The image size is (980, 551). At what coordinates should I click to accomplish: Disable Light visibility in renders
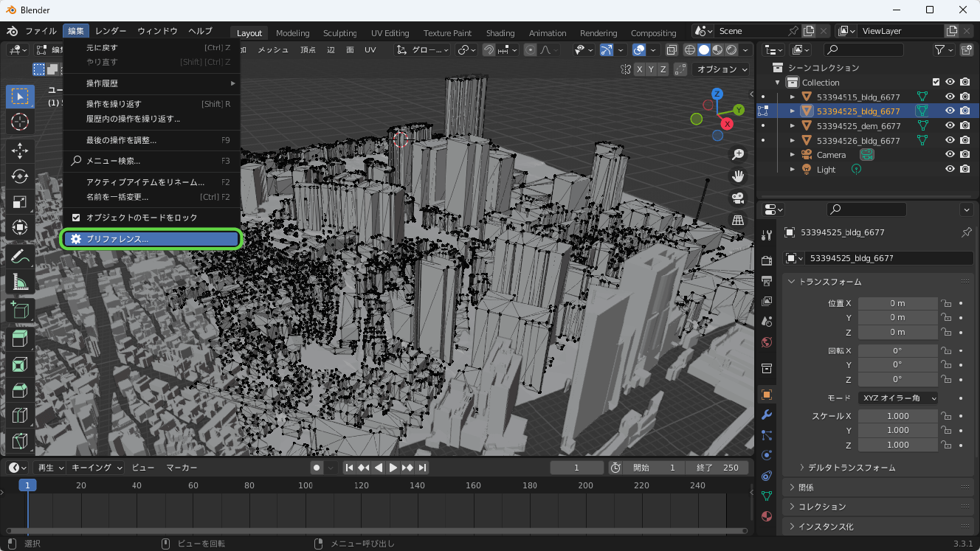[965, 169]
